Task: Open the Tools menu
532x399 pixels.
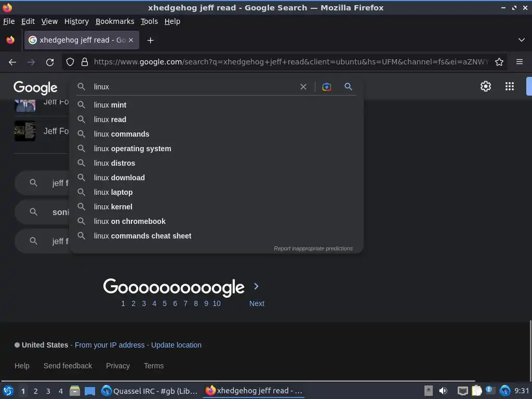Action: click(149, 21)
